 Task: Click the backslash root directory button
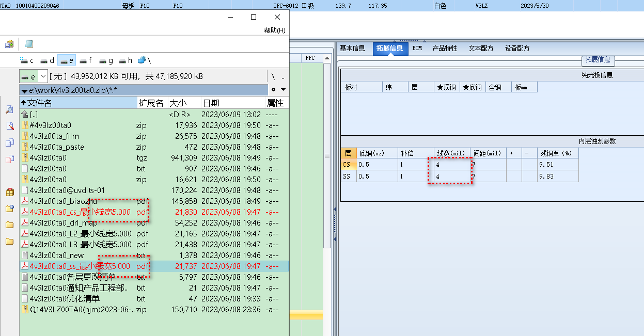[x=273, y=76]
